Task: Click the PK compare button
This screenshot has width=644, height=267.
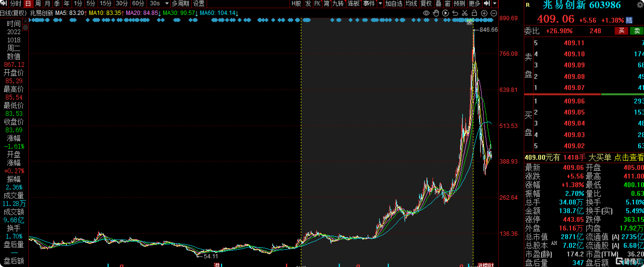Action: [317, 4]
